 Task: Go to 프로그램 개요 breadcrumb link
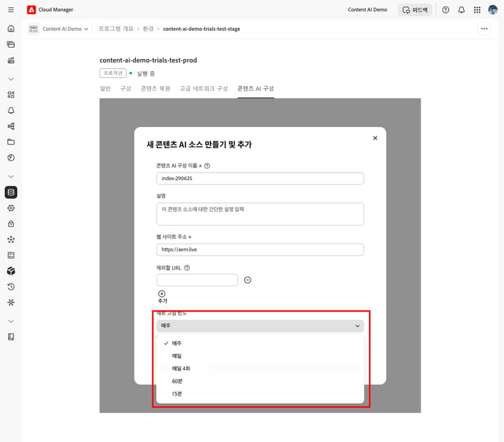pos(116,29)
